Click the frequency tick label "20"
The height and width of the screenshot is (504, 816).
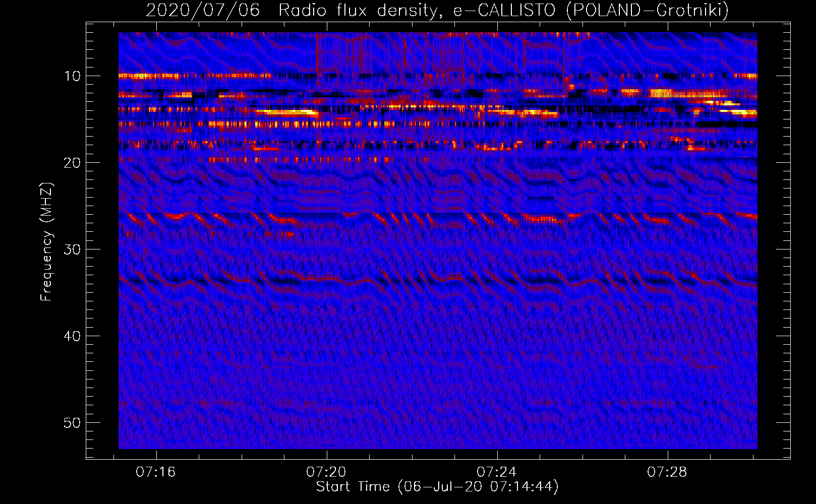[73, 163]
